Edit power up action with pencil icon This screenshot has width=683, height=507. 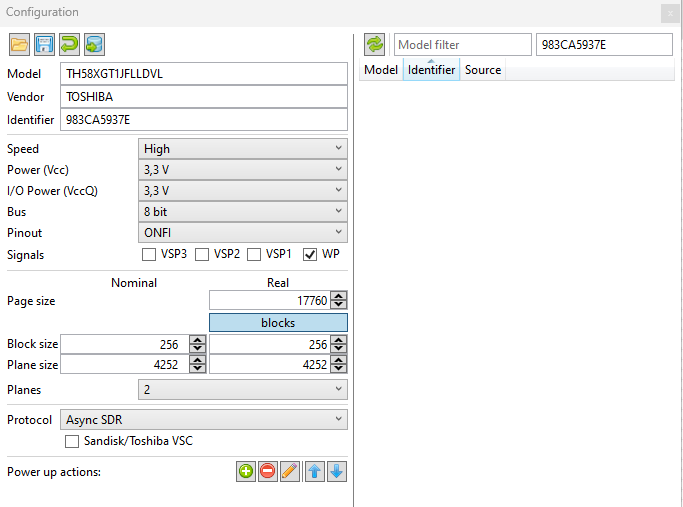pos(290,471)
